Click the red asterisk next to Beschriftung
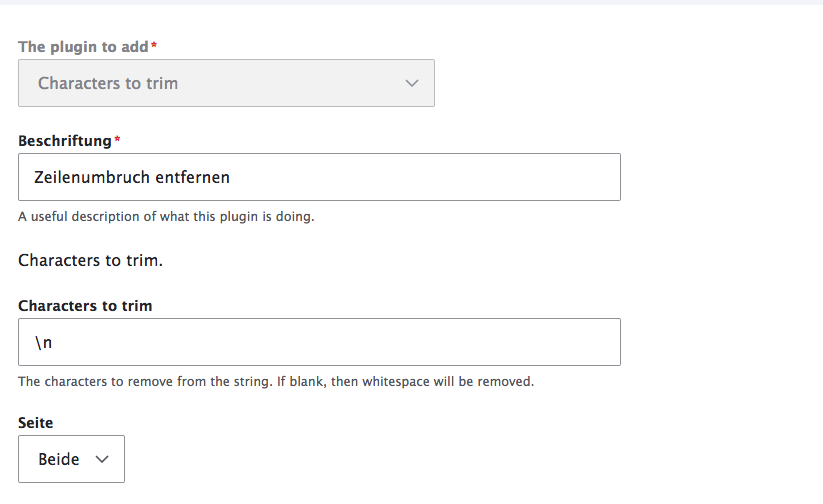The height and width of the screenshot is (504, 823). pos(118,140)
